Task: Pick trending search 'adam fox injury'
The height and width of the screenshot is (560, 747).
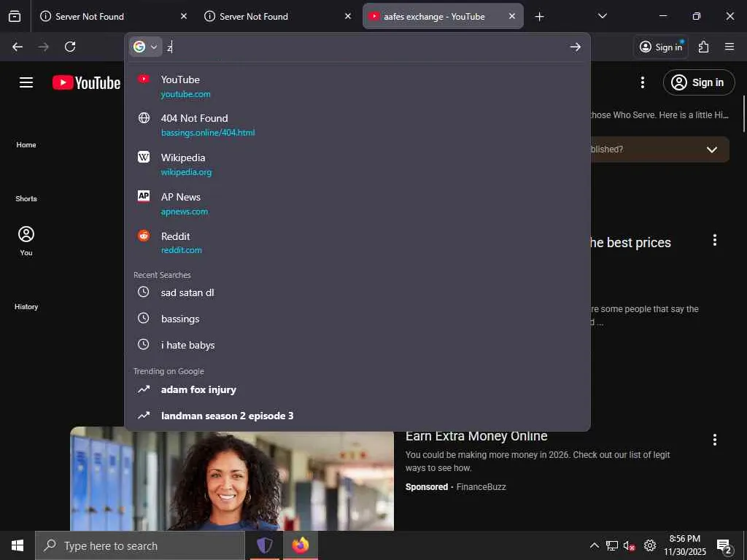Action: [x=357, y=389]
